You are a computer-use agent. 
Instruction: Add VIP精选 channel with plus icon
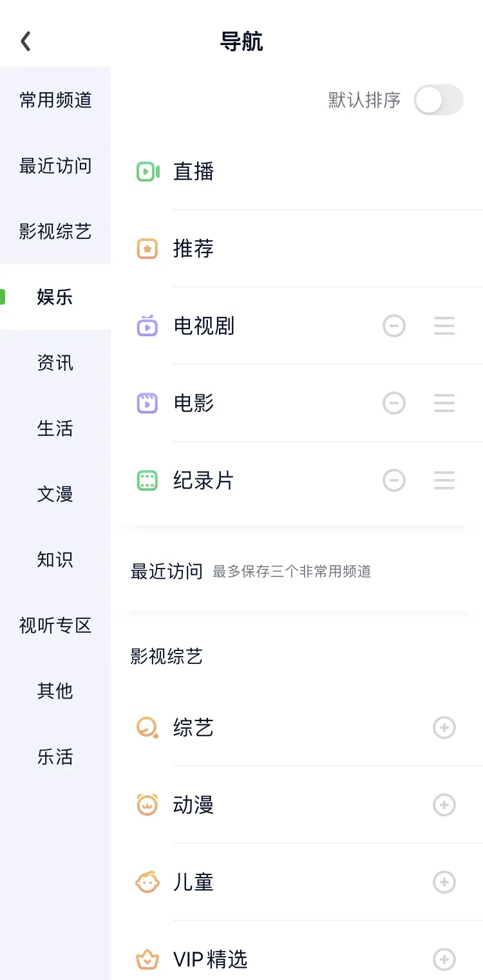[x=444, y=959]
